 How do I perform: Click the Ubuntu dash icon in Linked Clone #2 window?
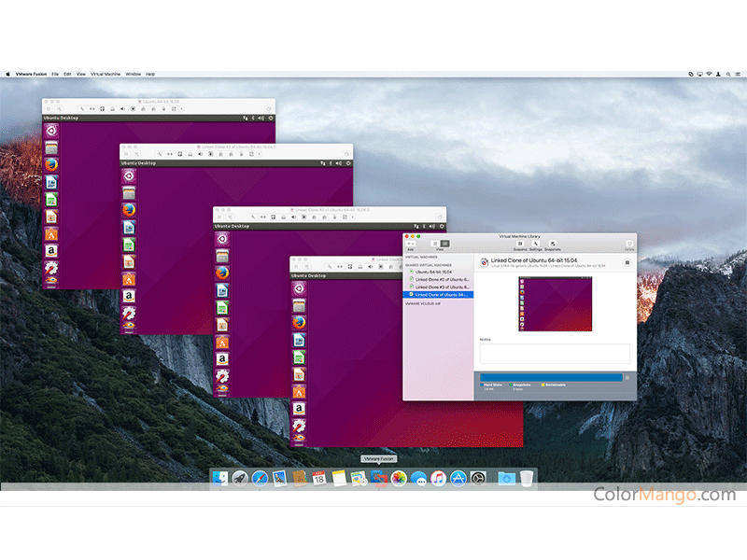coord(129,176)
